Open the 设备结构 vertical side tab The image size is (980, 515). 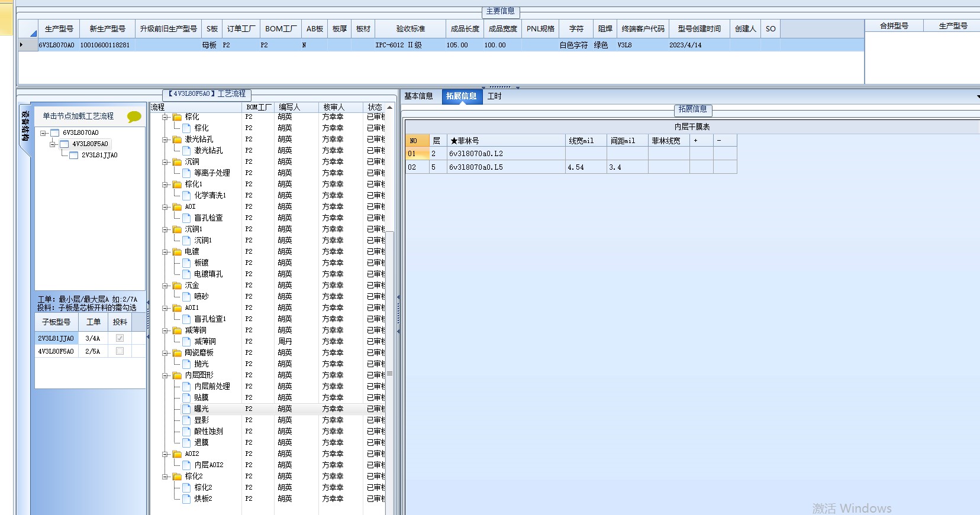point(25,126)
